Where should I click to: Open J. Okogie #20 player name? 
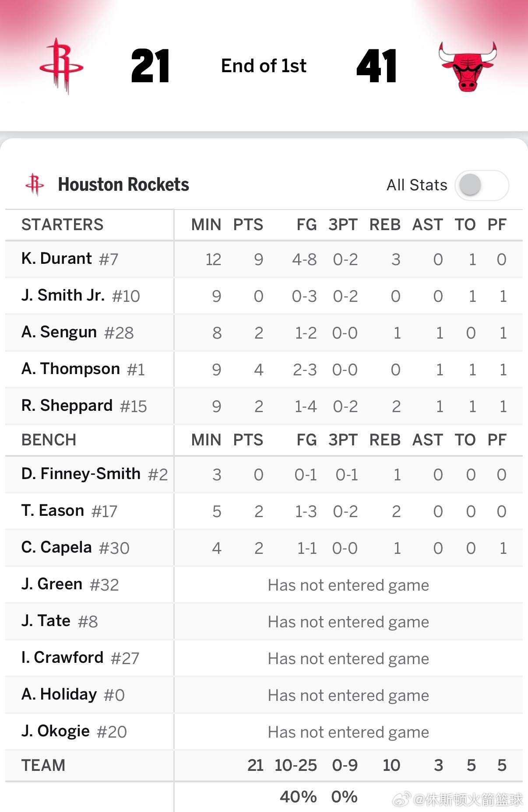(74, 731)
